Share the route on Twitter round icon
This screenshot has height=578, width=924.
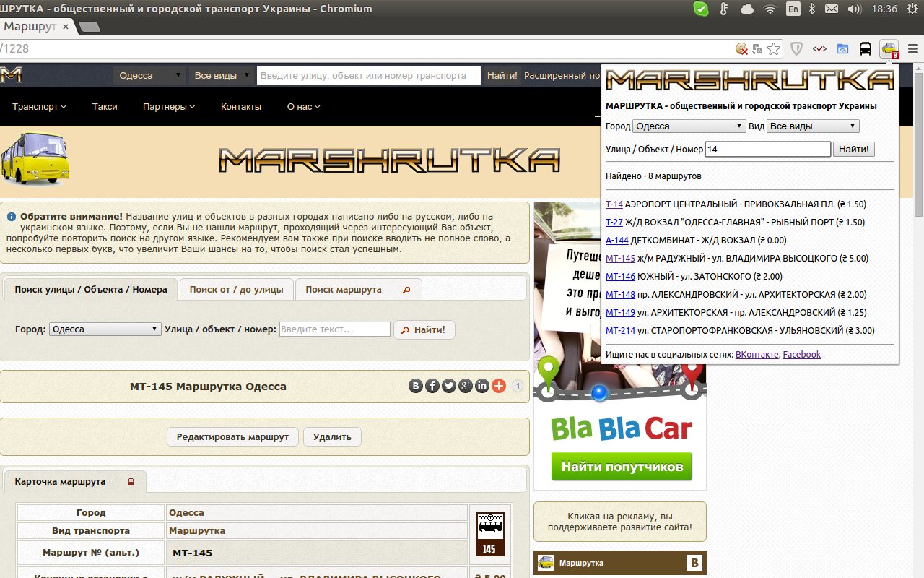point(449,386)
